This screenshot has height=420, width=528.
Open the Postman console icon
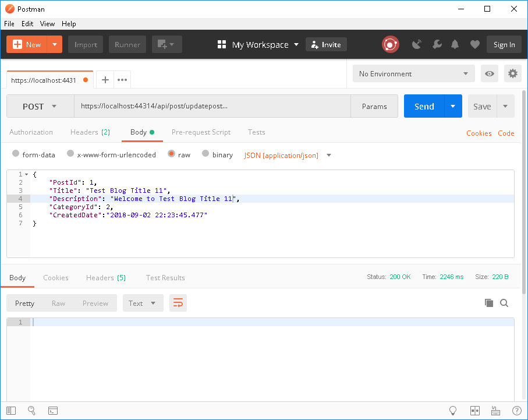point(53,411)
